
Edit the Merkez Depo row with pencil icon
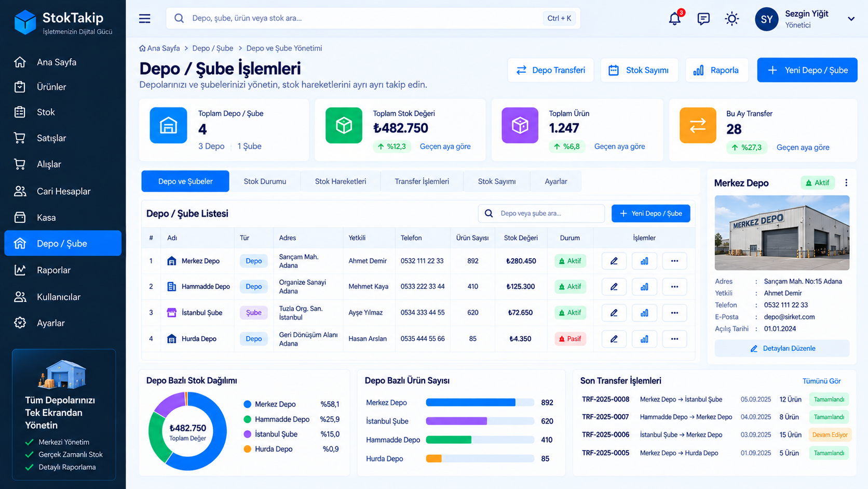[x=614, y=261]
